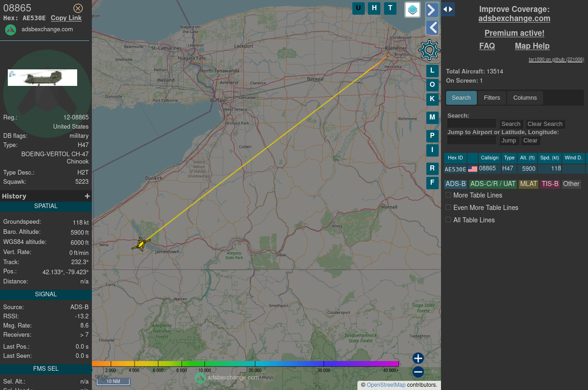Click the ADS-C/R / UAT legend label
588x390 pixels.
point(493,184)
